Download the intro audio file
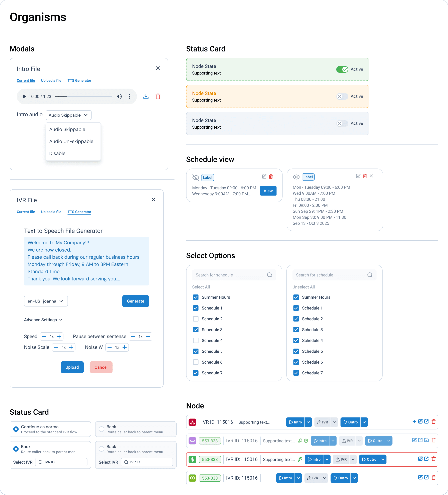The height and width of the screenshot is (495, 448). click(146, 97)
